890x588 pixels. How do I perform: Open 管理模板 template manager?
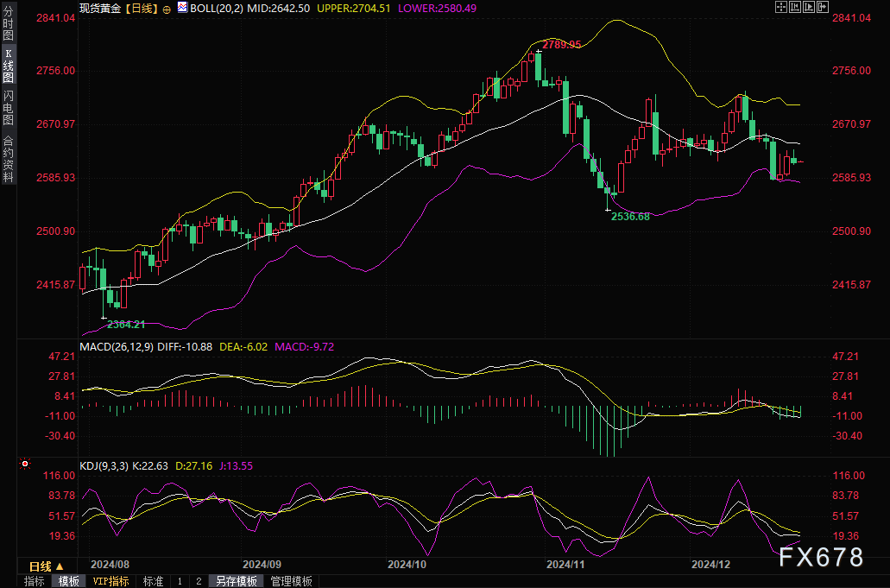point(291,582)
